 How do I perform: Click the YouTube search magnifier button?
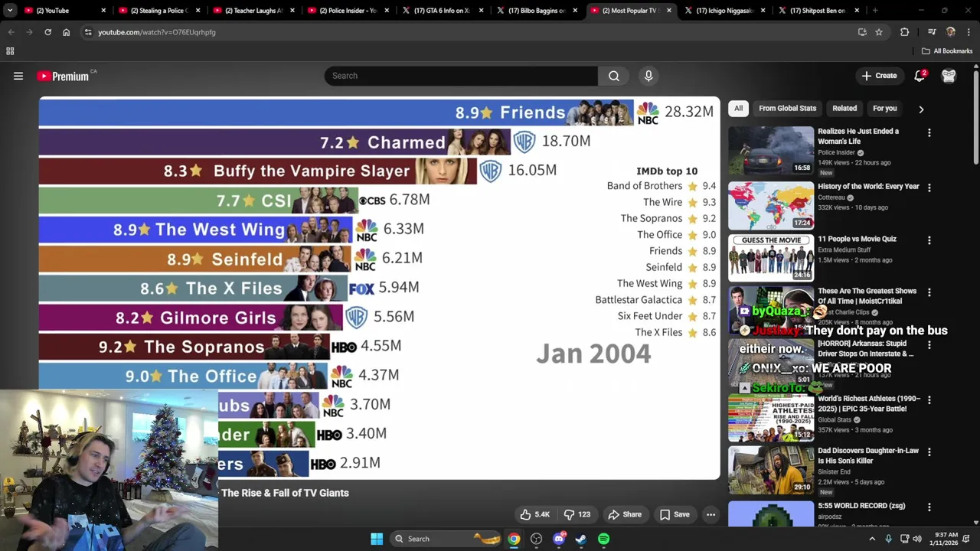pos(614,76)
